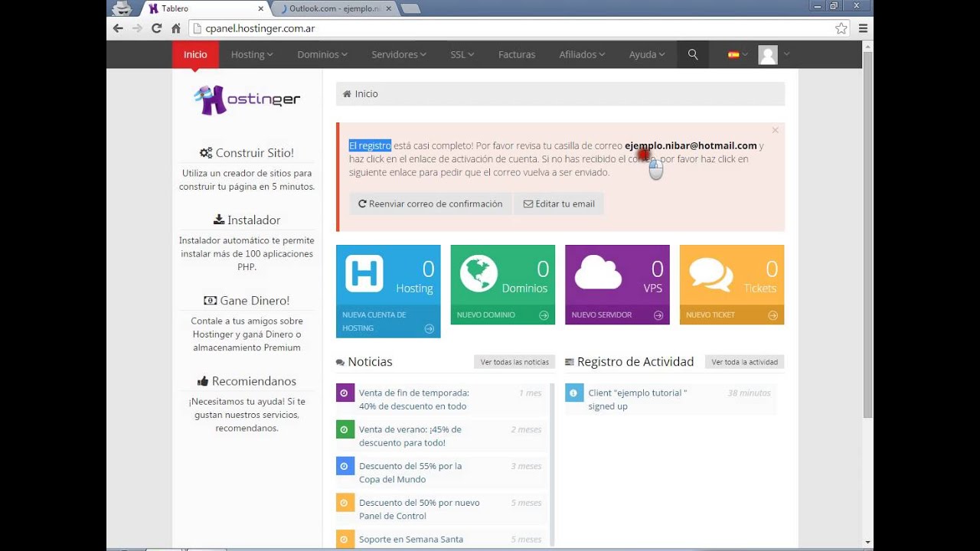The width and height of the screenshot is (980, 551).
Task: Click the Inicio breadcrumb text
Action: pyautogui.click(x=366, y=93)
